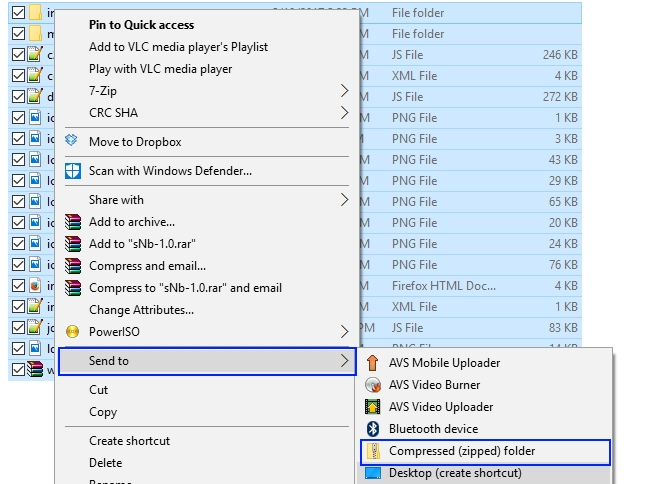Expand the 7-Zip submenu arrow
The image size is (651, 484).
[344, 90]
